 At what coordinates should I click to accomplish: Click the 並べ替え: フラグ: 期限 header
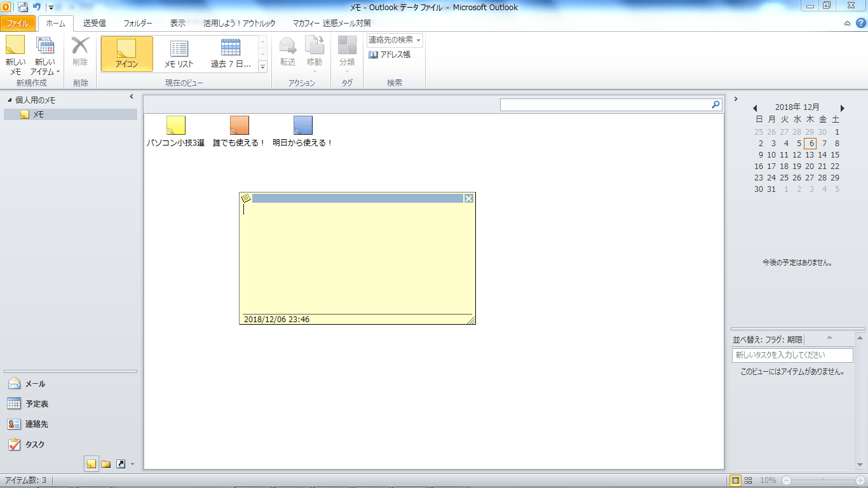point(768,339)
